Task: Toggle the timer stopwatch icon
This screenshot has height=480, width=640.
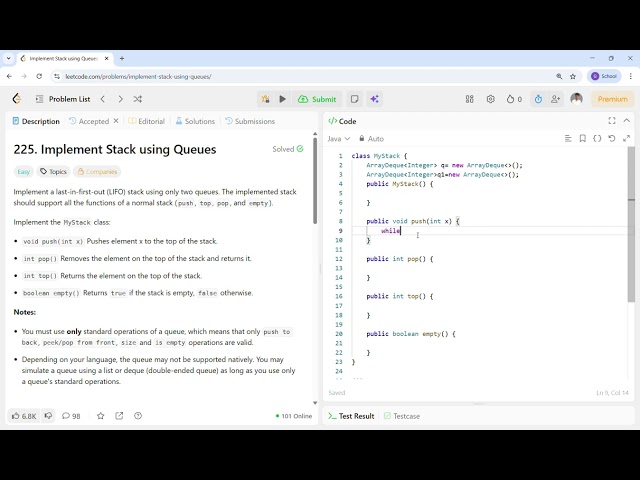Action: click(x=538, y=99)
